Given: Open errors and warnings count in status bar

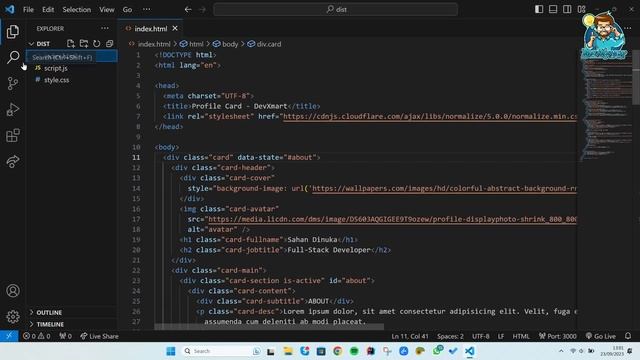Looking at the screenshot, I should coord(36,336).
